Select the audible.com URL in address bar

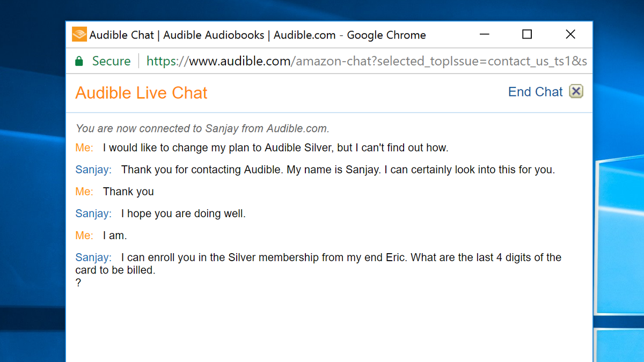click(x=367, y=61)
